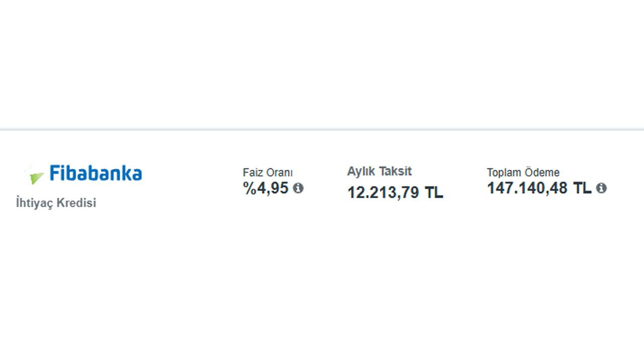The image size is (644, 362).
Task: Click the Faiz Oranı label
Action: coord(268,173)
